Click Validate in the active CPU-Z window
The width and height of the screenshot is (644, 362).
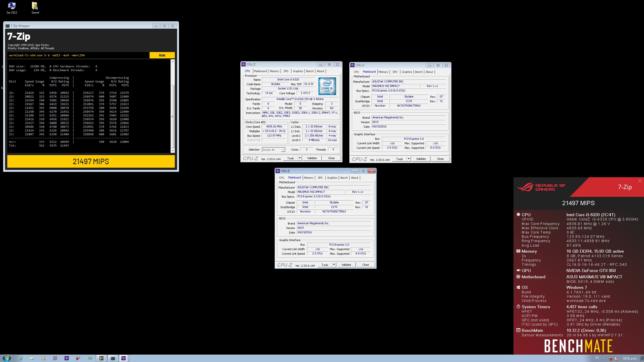346,265
